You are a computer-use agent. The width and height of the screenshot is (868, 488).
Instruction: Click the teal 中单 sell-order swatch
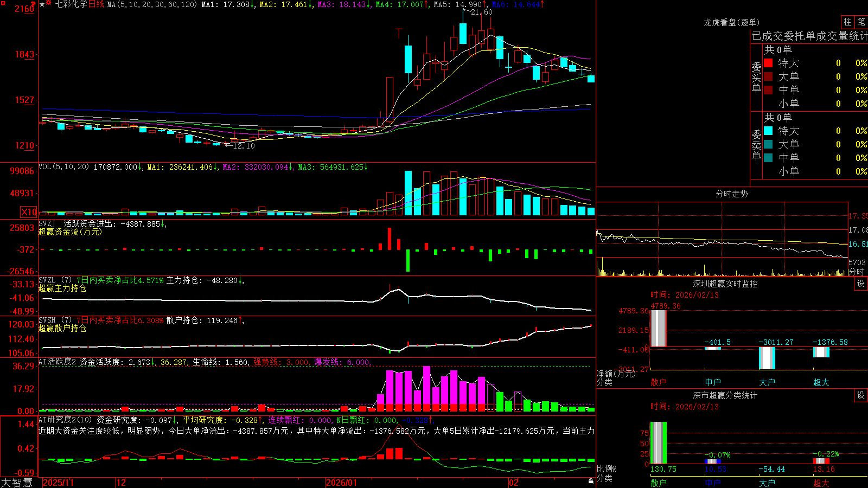tap(768, 158)
